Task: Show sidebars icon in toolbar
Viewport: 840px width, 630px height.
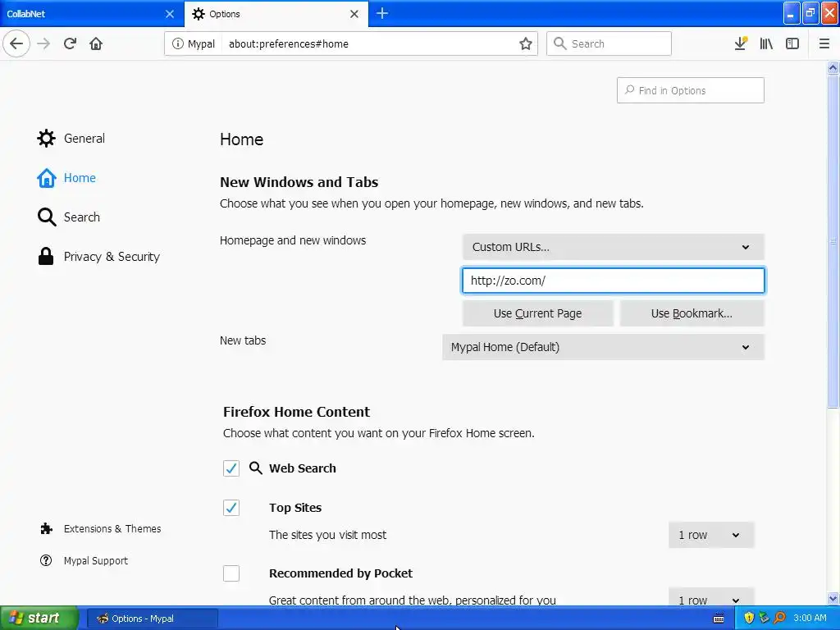Action: tap(792, 43)
